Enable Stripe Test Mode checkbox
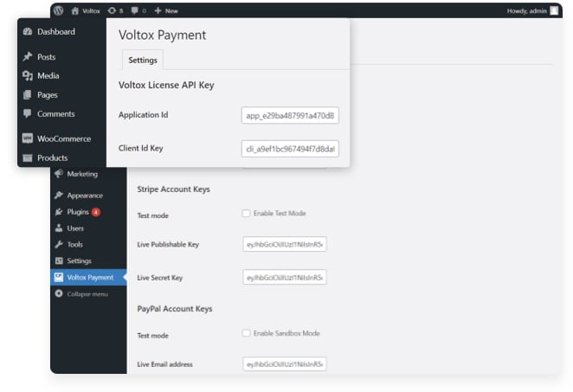This screenshot has width=573, height=392. [x=247, y=214]
